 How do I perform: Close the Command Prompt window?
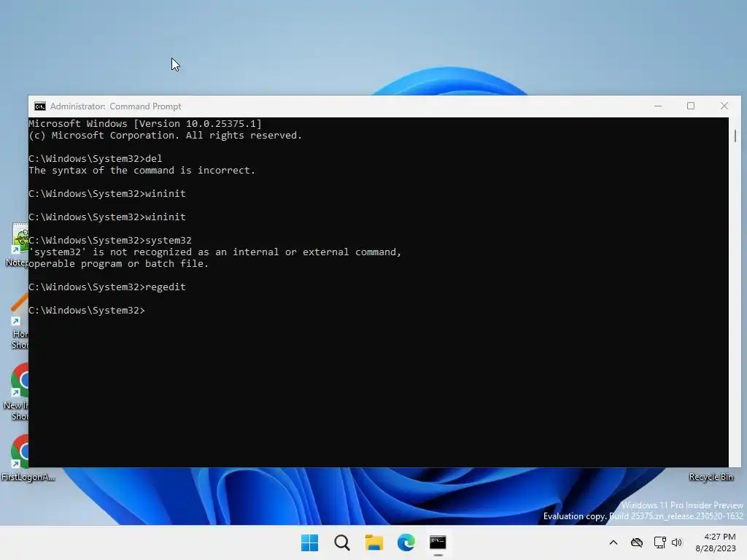pos(724,106)
